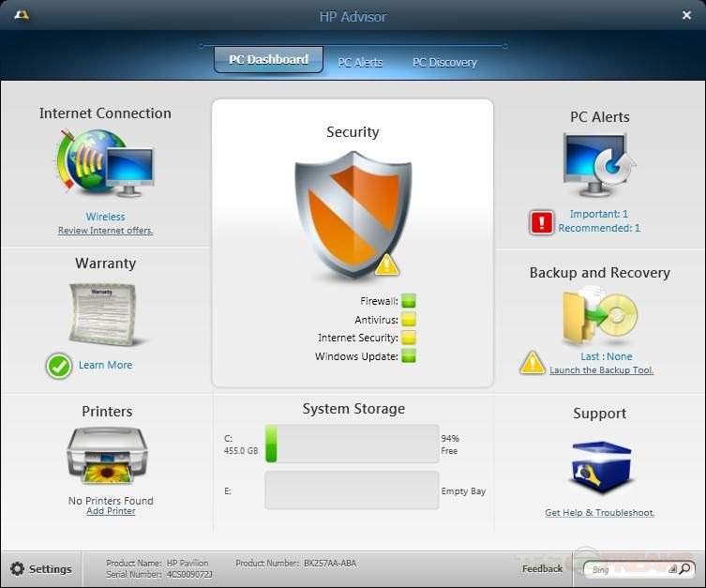
Task: Click the Printers icon
Action: (x=107, y=456)
